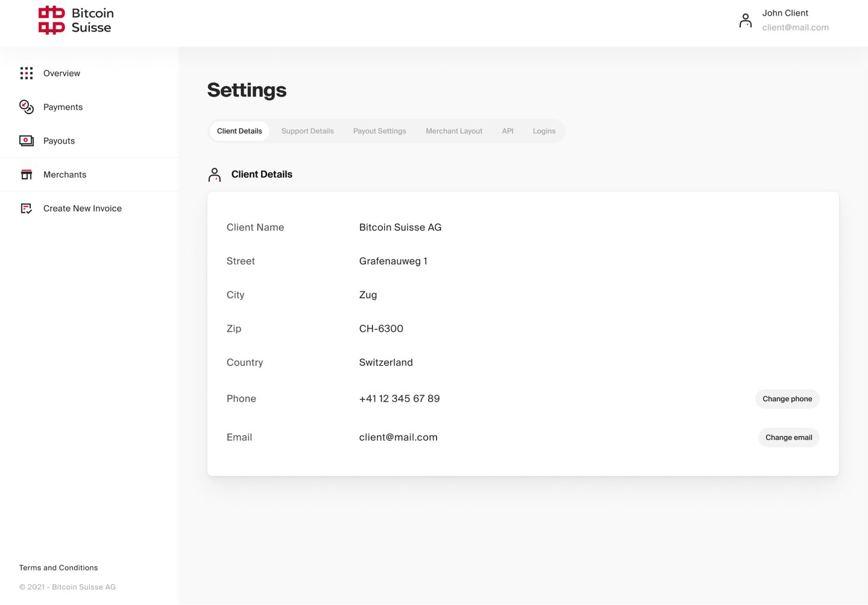868x605 pixels.
Task: Open the Logins tab
Action: 544,131
